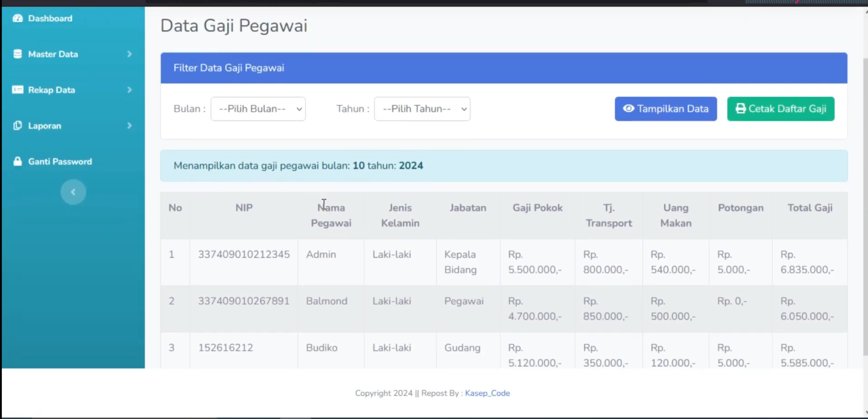Expand Laporan submenu chevron

pyautogui.click(x=129, y=126)
